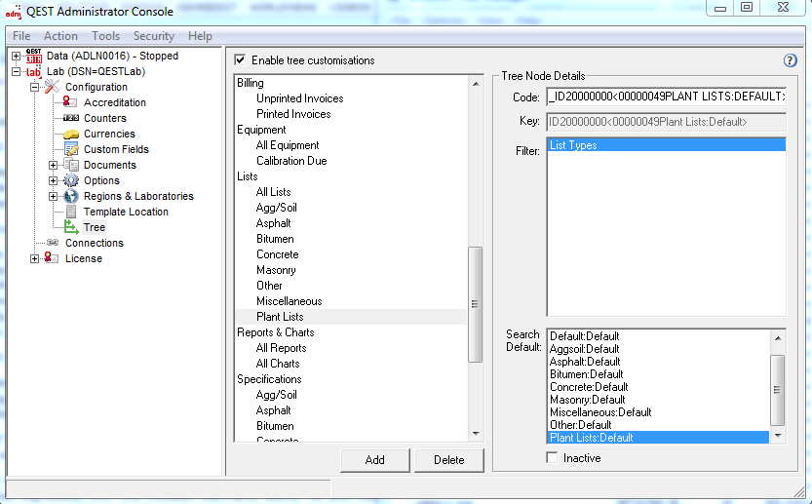Open the Security menu

(154, 36)
